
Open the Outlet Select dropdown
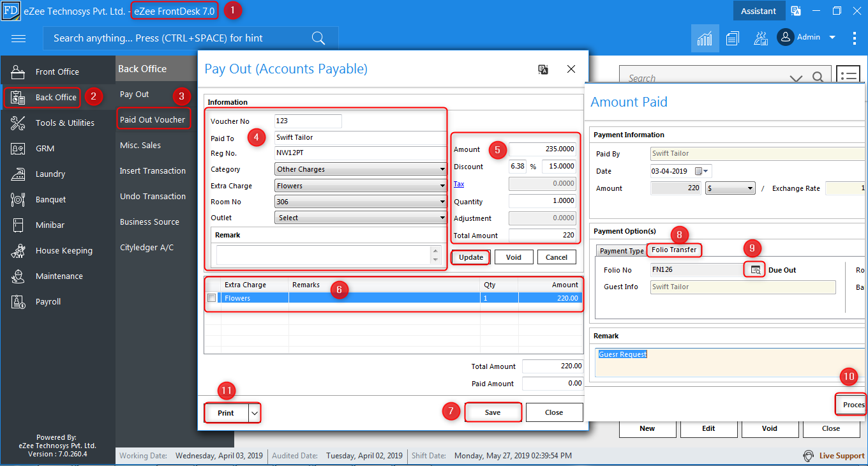pyautogui.click(x=361, y=218)
